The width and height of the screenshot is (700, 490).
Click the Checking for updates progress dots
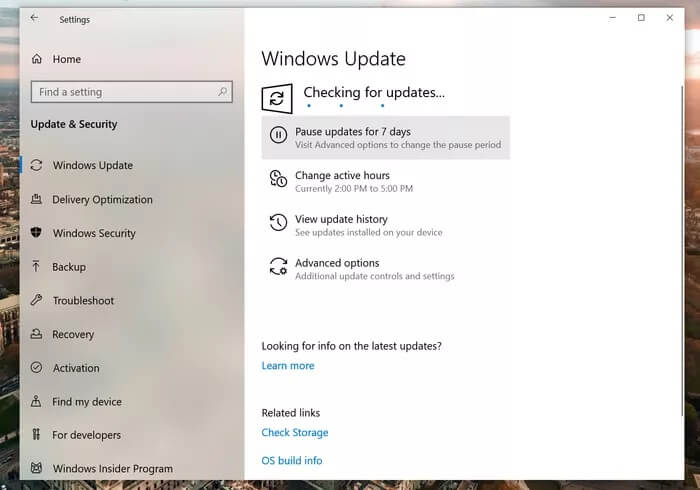pyautogui.click(x=346, y=106)
